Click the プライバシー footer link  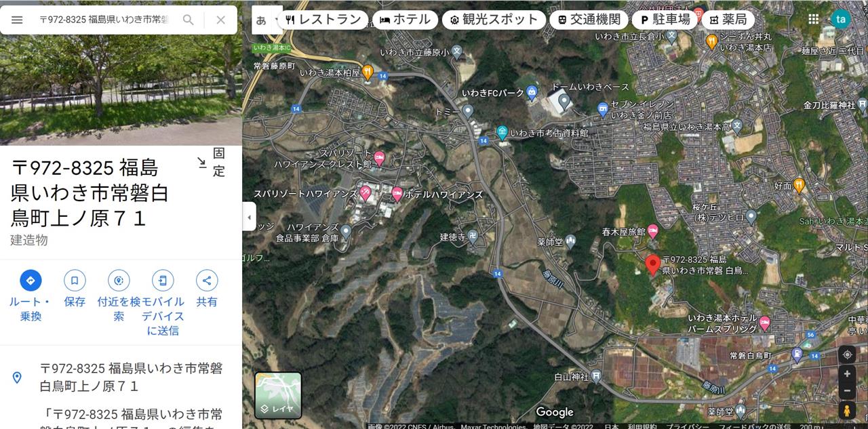[686, 426]
